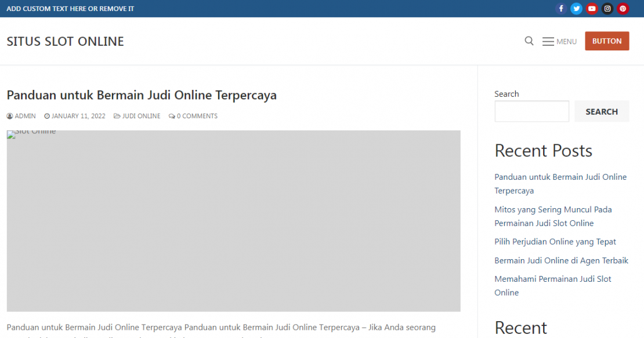This screenshot has width=644, height=338.
Task: Open the Instagram social icon
Action: click(607, 9)
